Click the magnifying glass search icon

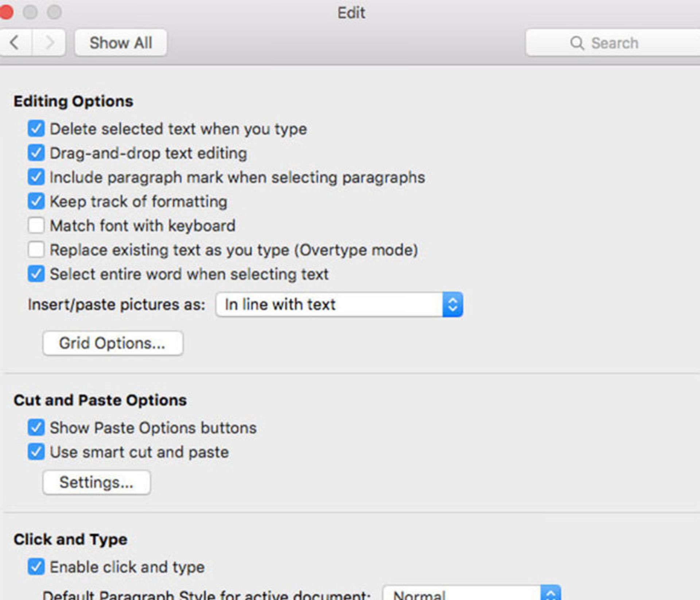coord(577,43)
